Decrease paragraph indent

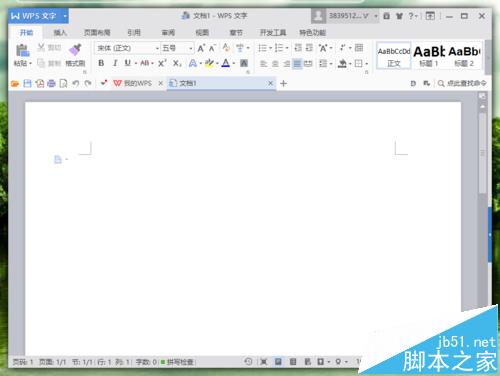click(298, 48)
